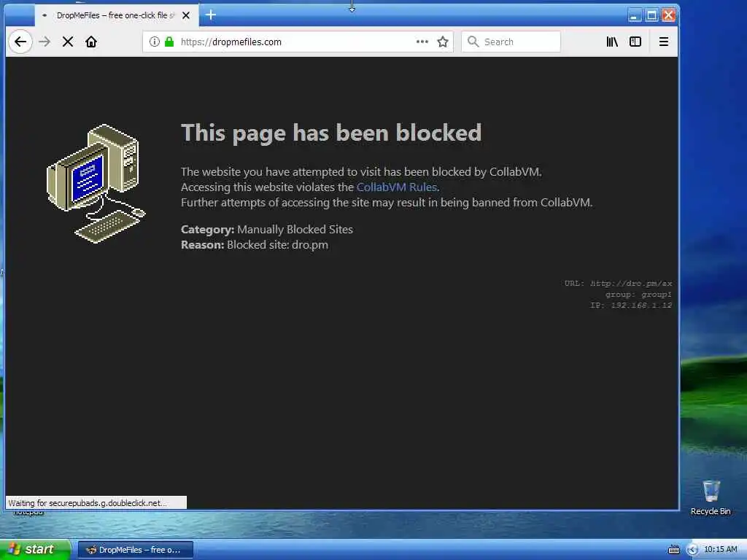The height and width of the screenshot is (560, 747).
Task: Click the 'group: group1' debug line
Action: click(x=638, y=295)
